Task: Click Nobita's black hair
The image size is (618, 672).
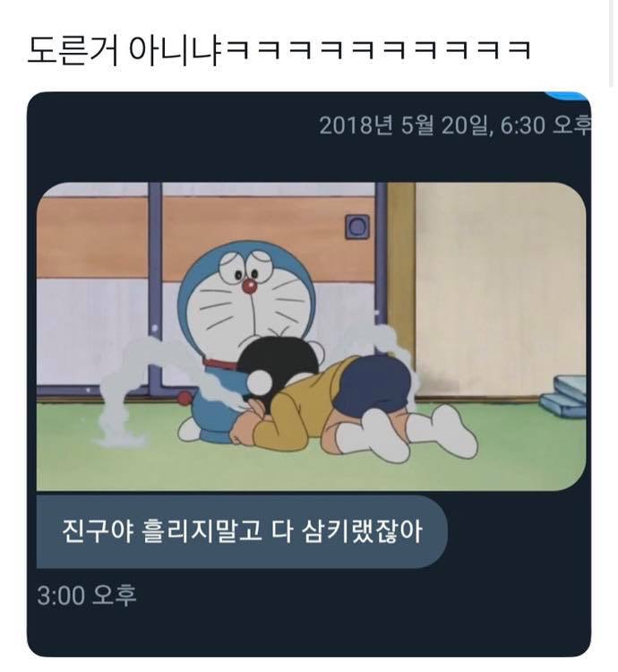Action: [279, 363]
